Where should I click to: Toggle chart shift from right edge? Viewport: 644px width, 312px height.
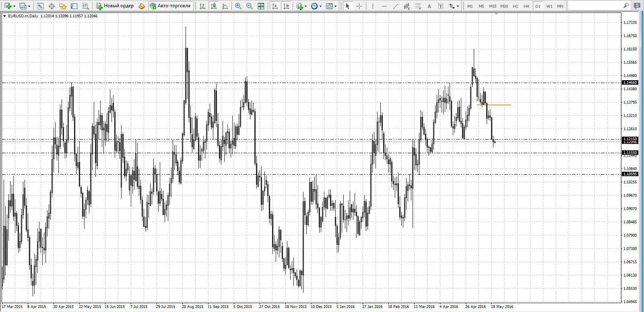286,6
